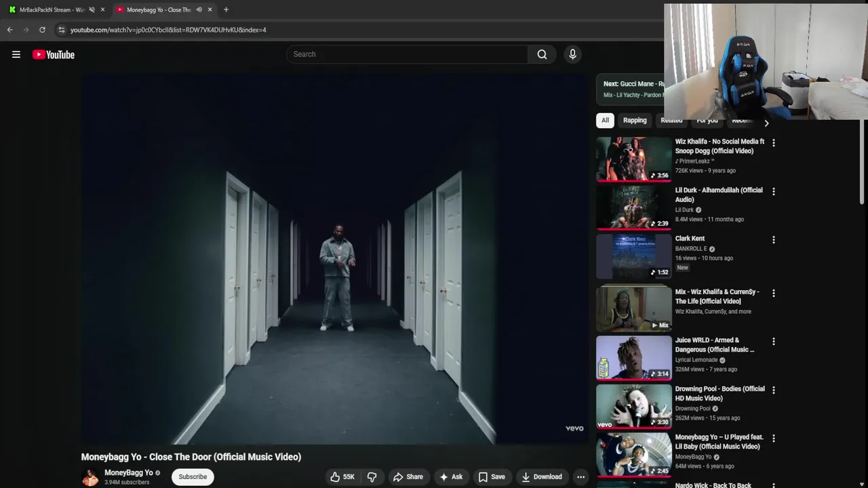Open 'Nardo Wick - Back To Back' title
The image size is (868, 488).
(x=713, y=485)
